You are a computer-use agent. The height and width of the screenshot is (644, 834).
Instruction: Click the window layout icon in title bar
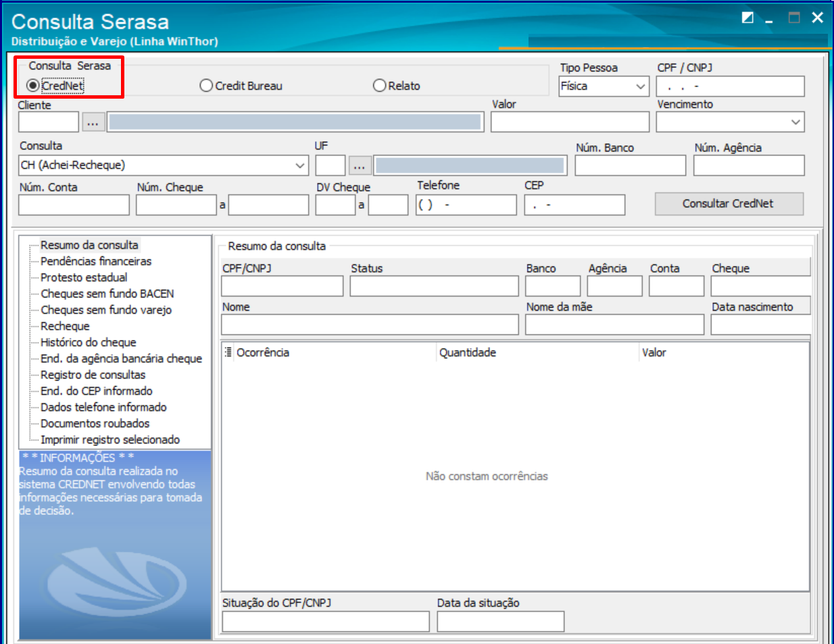click(747, 18)
